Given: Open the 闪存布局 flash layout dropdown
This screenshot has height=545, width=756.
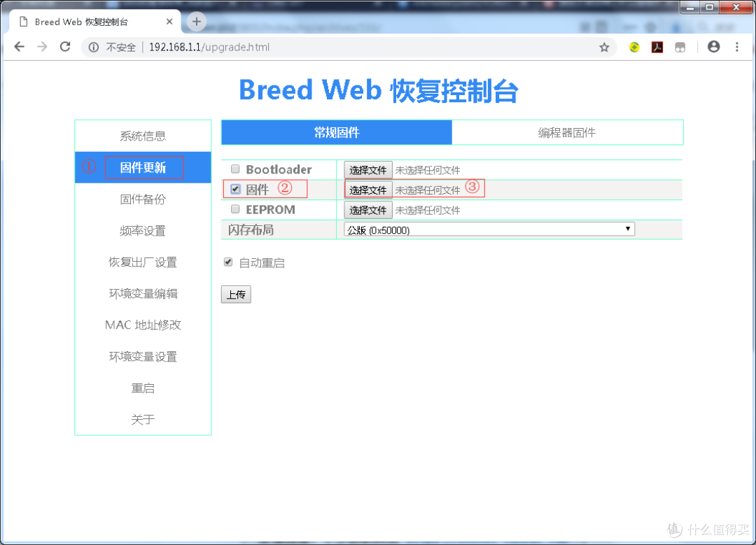Looking at the screenshot, I should click(489, 229).
